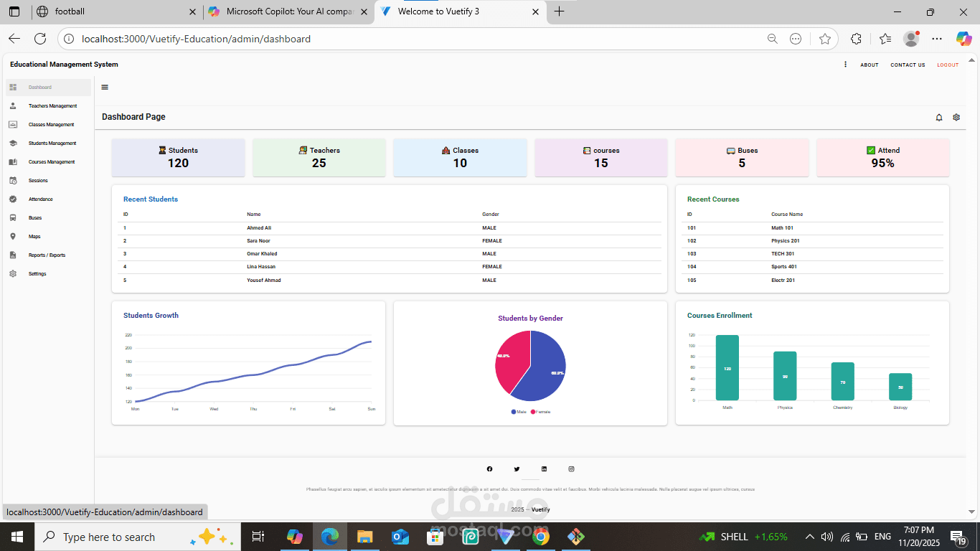Click the Attend 95% stat card

click(x=883, y=157)
